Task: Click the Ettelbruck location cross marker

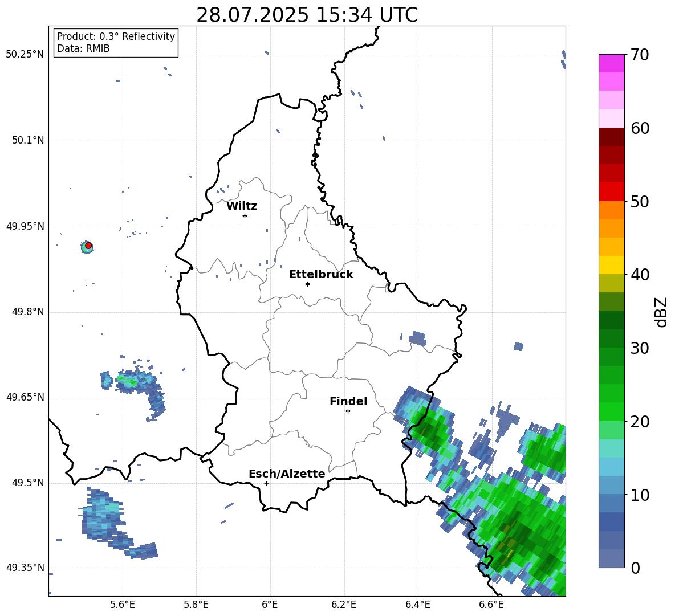Action: click(x=307, y=284)
